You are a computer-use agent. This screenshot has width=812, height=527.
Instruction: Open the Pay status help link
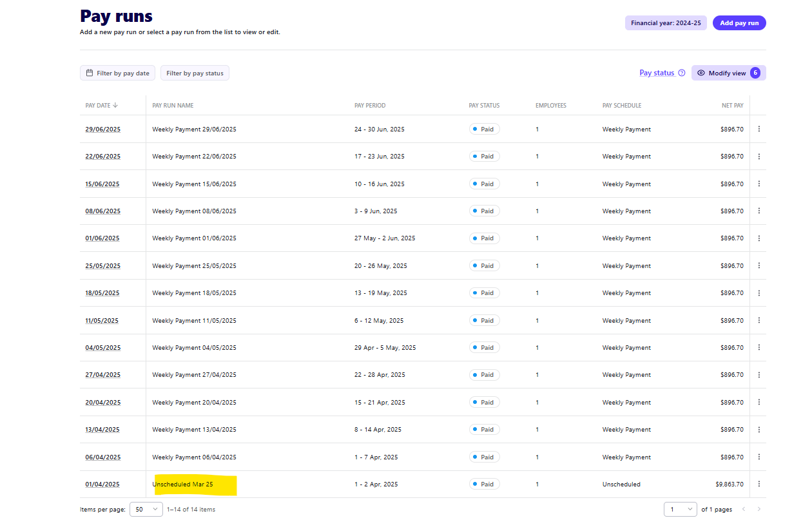[657, 73]
